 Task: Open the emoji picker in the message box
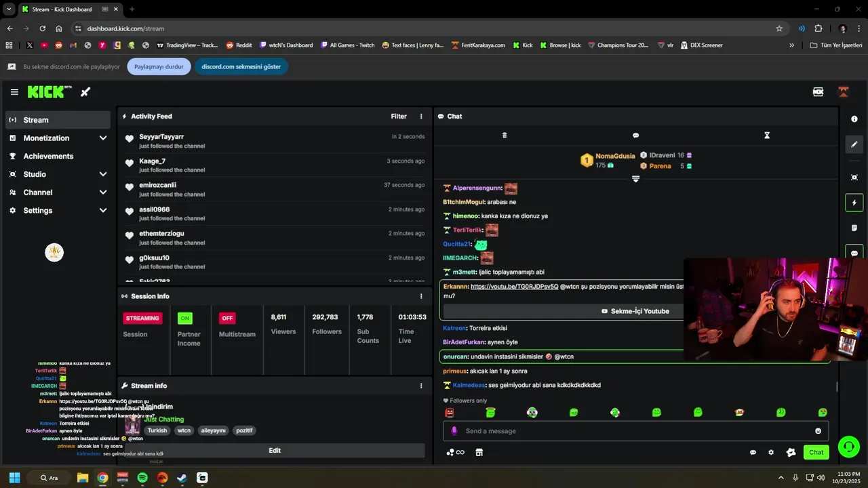point(818,431)
